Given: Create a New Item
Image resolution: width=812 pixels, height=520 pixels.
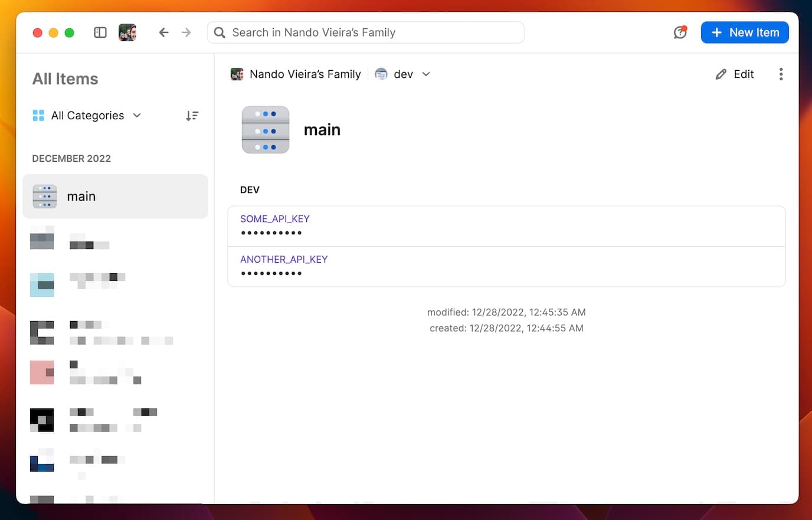Looking at the screenshot, I should click(745, 32).
